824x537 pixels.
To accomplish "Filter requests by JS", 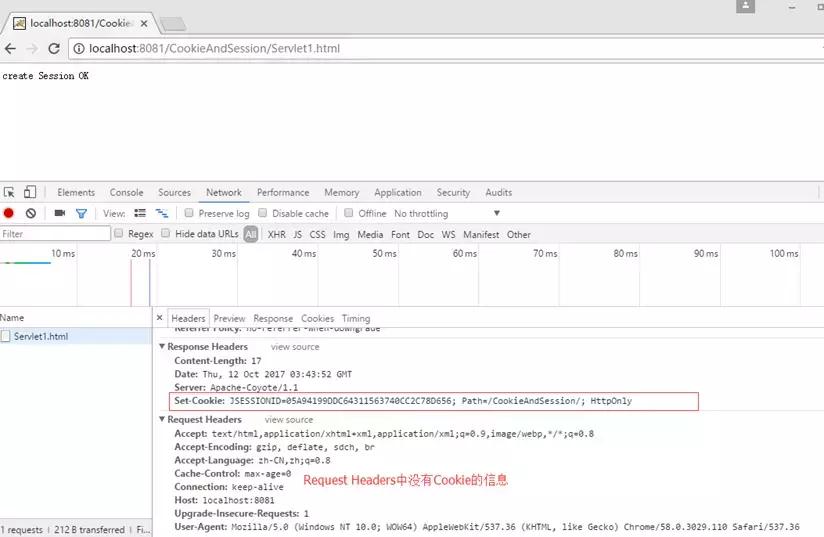I will pyautogui.click(x=297, y=234).
